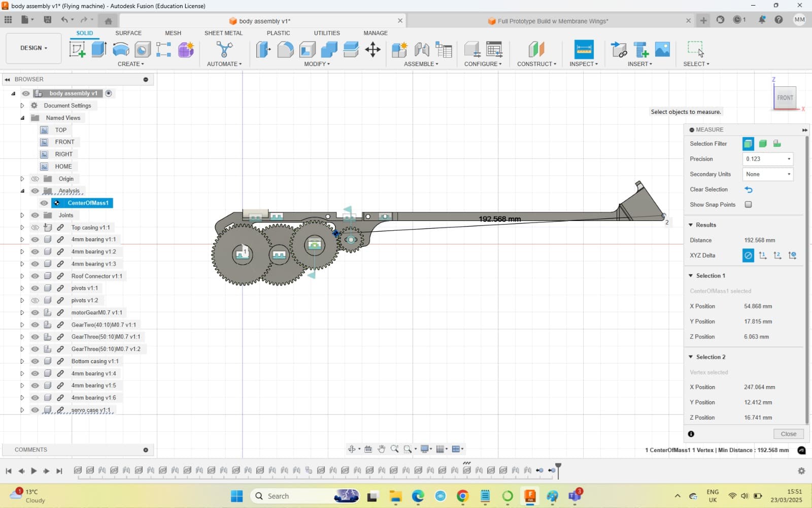
Task: Click the Insert Canvas image icon
Action: coord(662,49)
